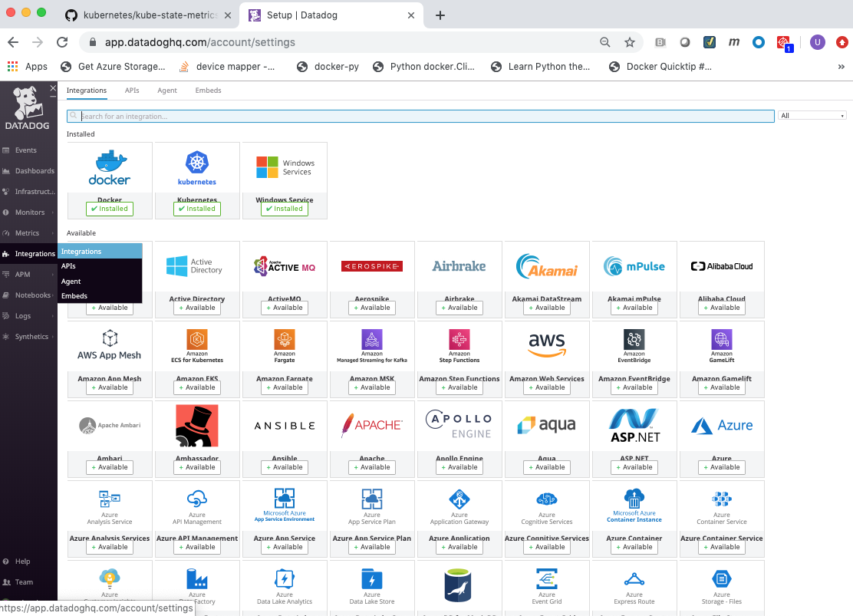Choose APIs in the Integrations flyout menu
Screen dimensions: 853x616
click(100, 266)
